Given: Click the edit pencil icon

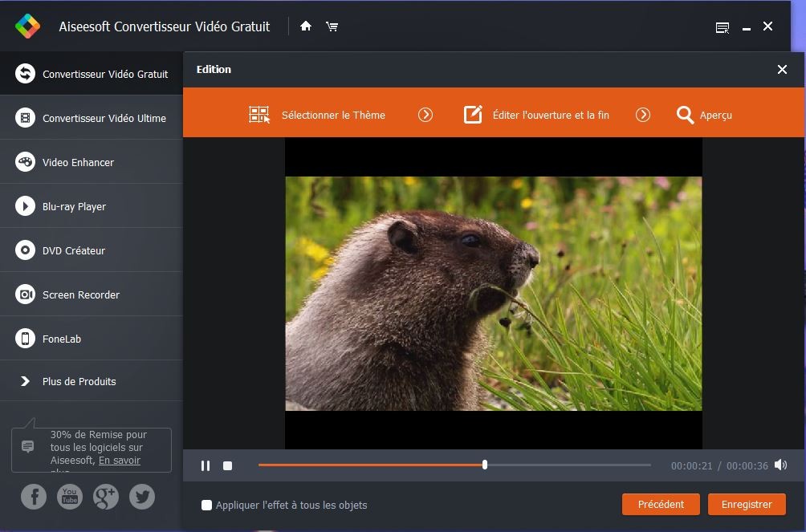Looking at the screenshot, I should (473, 115).
